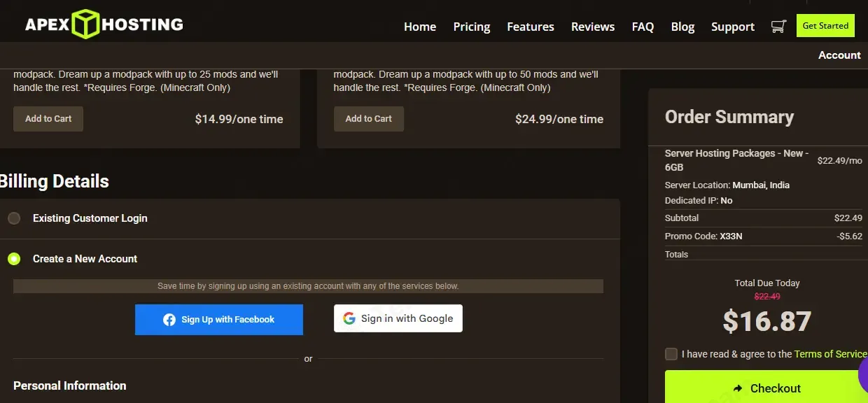868x403 pixels.
Task: Select the Create a New Account radio button
Action: (14, 259)
